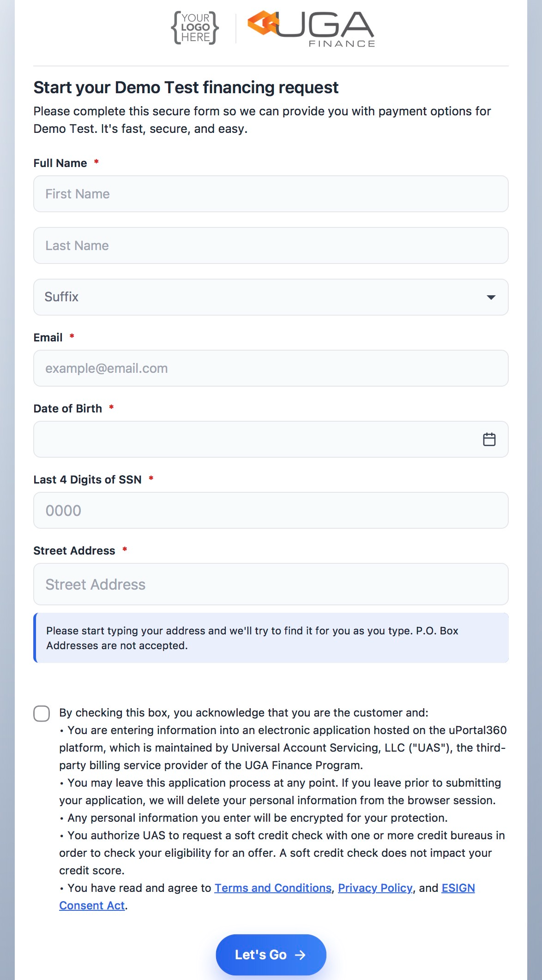Expand the Suffix dropdown arrow
This screenshot has width=542, height=980.
491,297
